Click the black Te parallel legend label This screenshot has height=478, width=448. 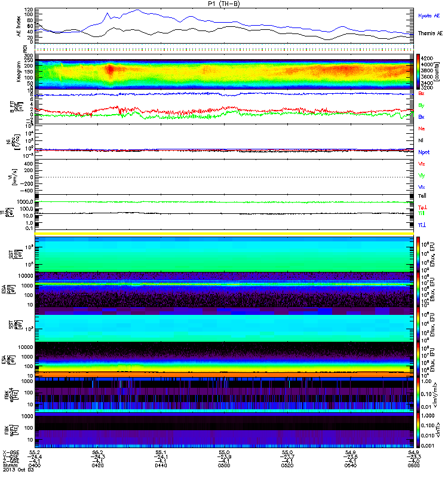click(422, 196)
